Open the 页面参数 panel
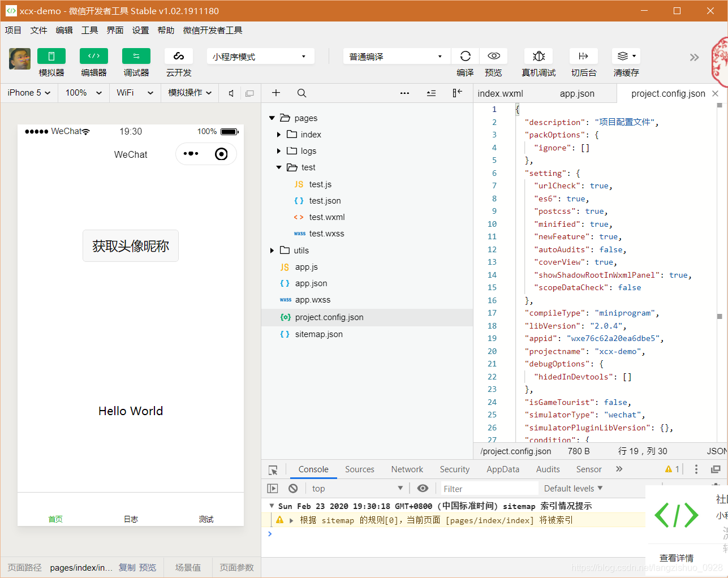 point(236,567)
